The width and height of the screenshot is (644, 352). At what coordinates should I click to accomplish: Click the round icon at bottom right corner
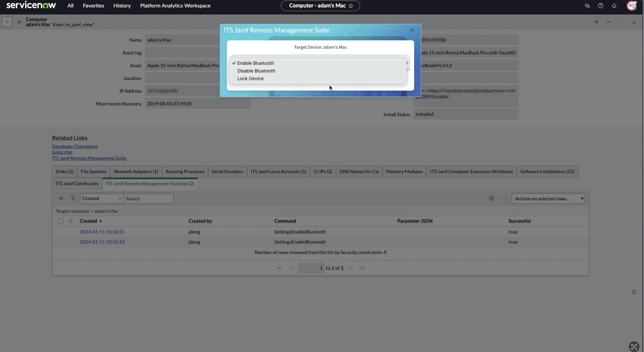coord(634,346)
